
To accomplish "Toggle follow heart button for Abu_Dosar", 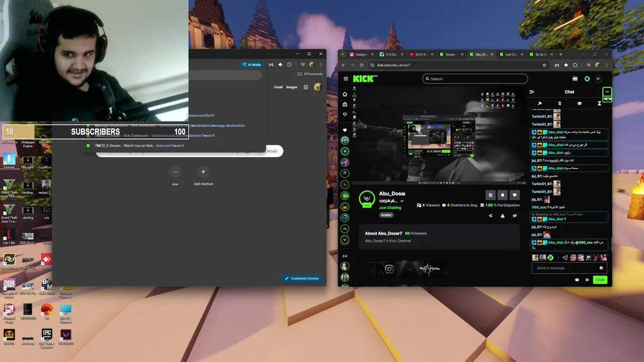I will 514,195.
